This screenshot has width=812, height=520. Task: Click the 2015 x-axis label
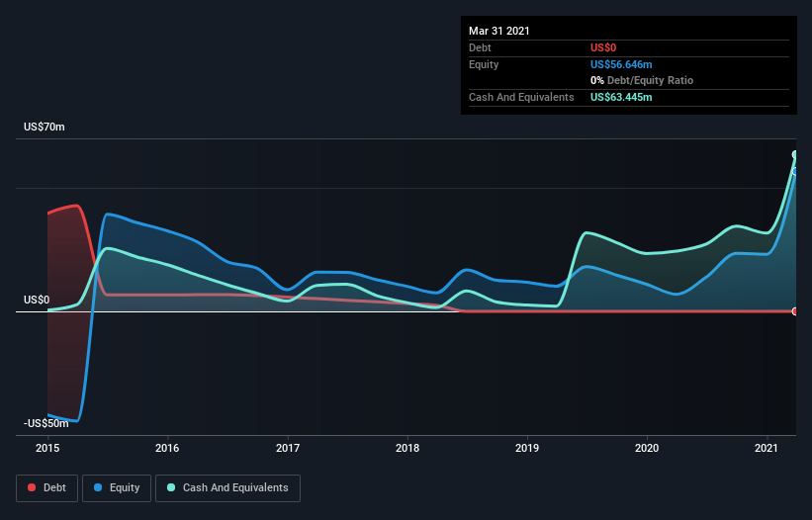pyautogui.click(x=47, y=448)
